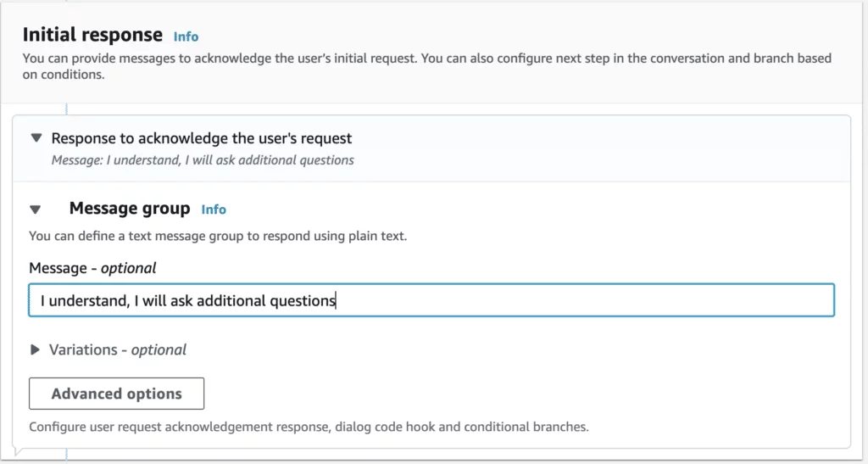868x464 pixels.
Task: Select the 'You can provide messages' intro text
Action: click(x=427, y=66)
